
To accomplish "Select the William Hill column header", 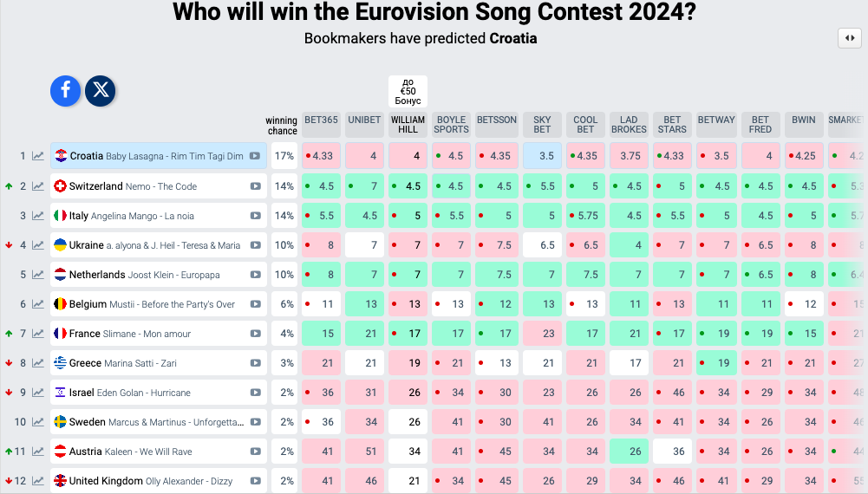I will click(408, 125).
